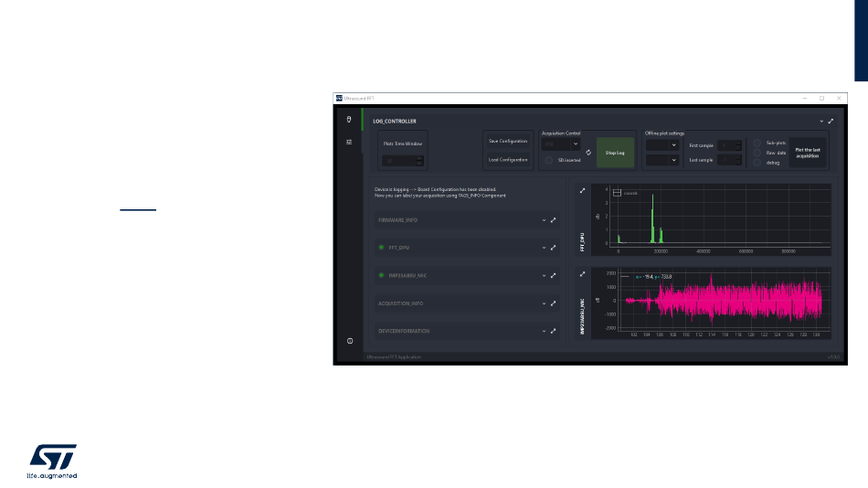Toggle the SD inserted radio button

[x=548, y=161]
